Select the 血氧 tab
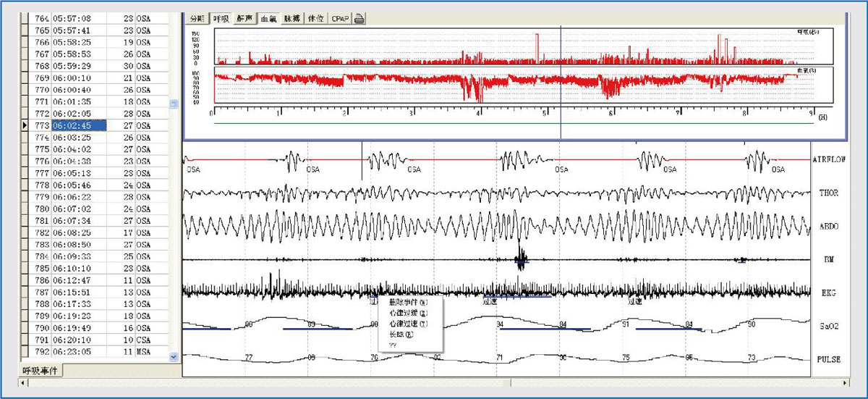The image size is (868, 399). (268, 19)
